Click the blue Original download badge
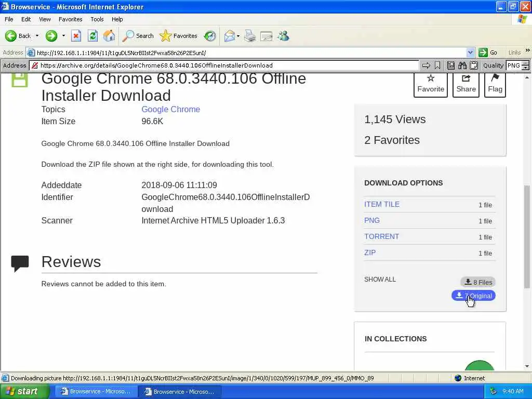The width and height of the screenshot is (532, 399). tap(473, 296)
